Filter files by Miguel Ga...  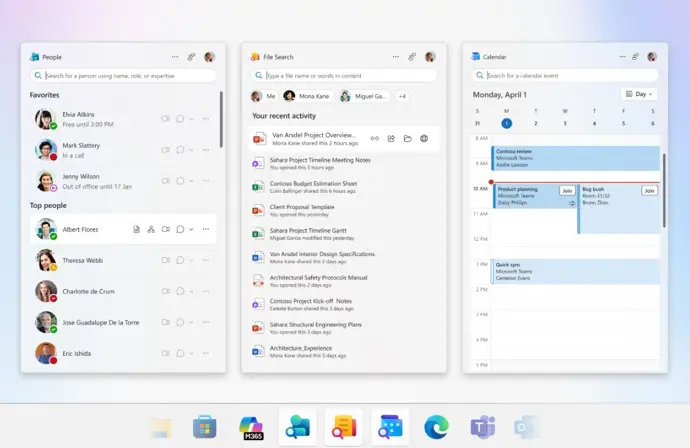[x=364, y=96]
